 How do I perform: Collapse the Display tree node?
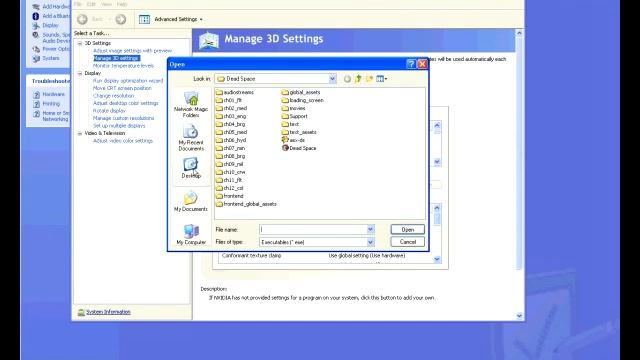[x=80, y=73]
